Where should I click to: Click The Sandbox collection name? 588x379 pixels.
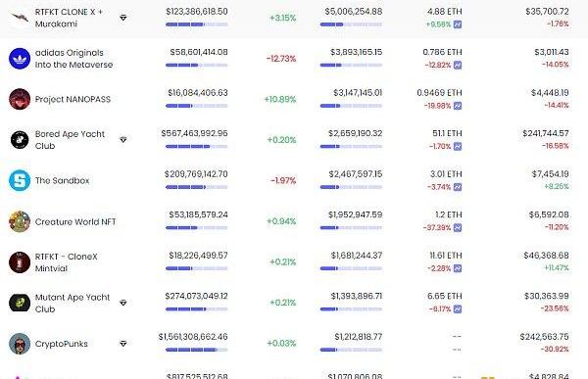pos(63,181)
